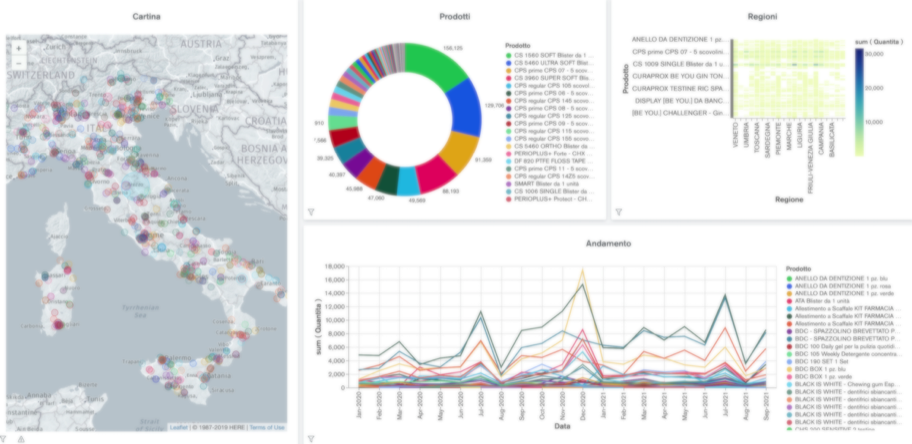Select the CS 1560 SOFT Blister legend entry
The height and width of the screenshot is (444, 912).
(x=550, y=54)
